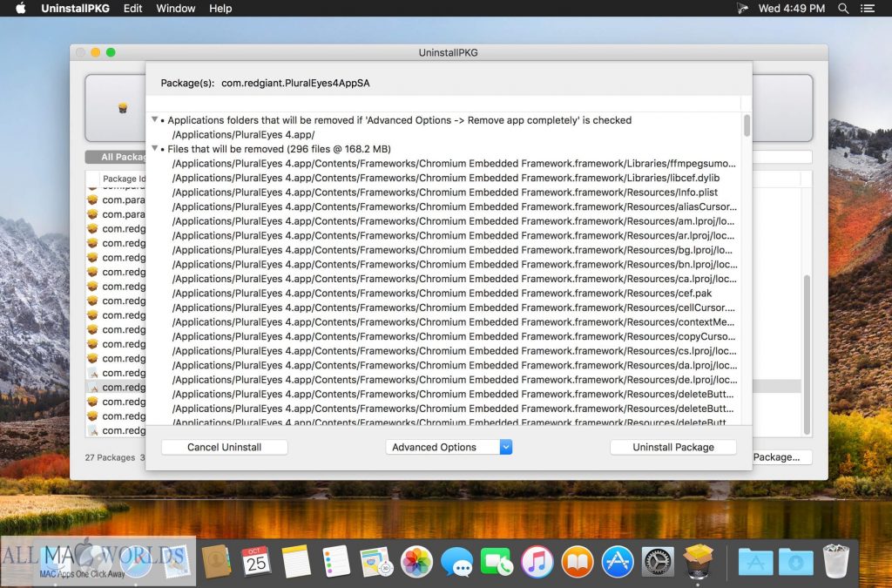The height and width of the screenshot is (588, 892).
Task: Select the file path containing am.lproj
Action: pos(453,221)
